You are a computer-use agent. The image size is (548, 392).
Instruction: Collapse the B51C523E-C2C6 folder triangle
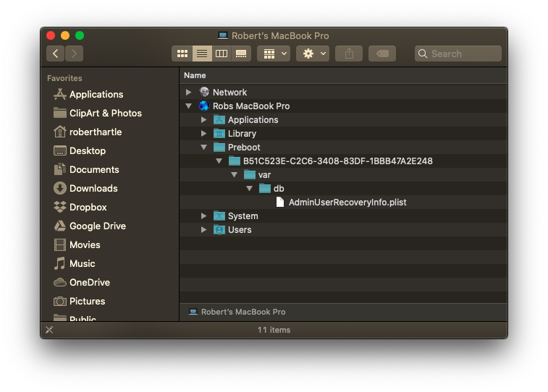[x=219, y=161]
